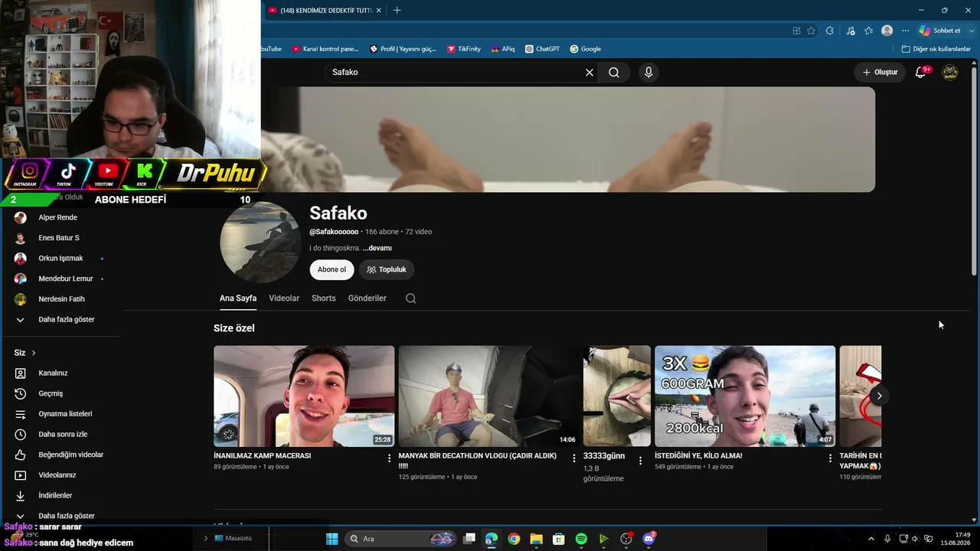Open browser settings three-dot menu

click(x=906, y=31)
